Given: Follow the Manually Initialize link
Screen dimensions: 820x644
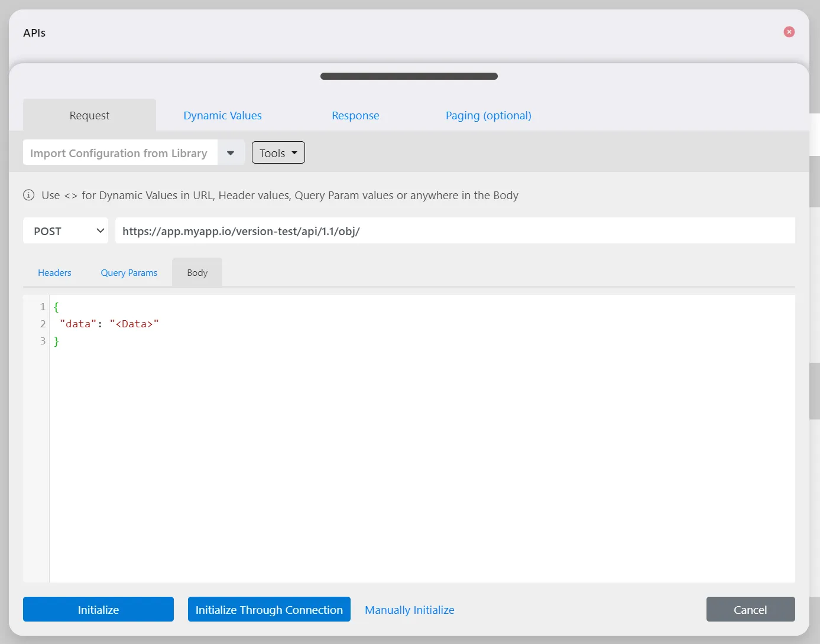Looking at the screenshot, I should [x=410, y=610].
